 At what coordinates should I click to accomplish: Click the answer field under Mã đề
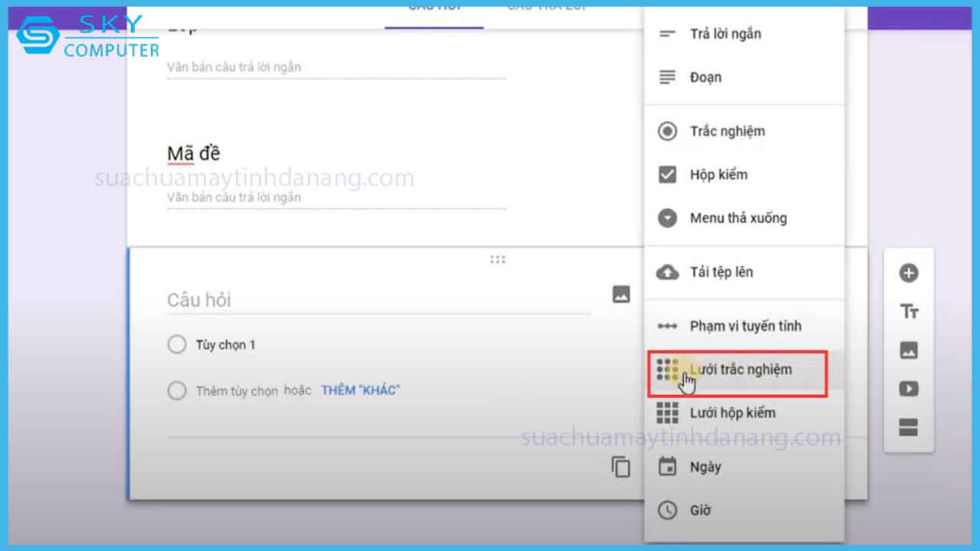(337, 198)
